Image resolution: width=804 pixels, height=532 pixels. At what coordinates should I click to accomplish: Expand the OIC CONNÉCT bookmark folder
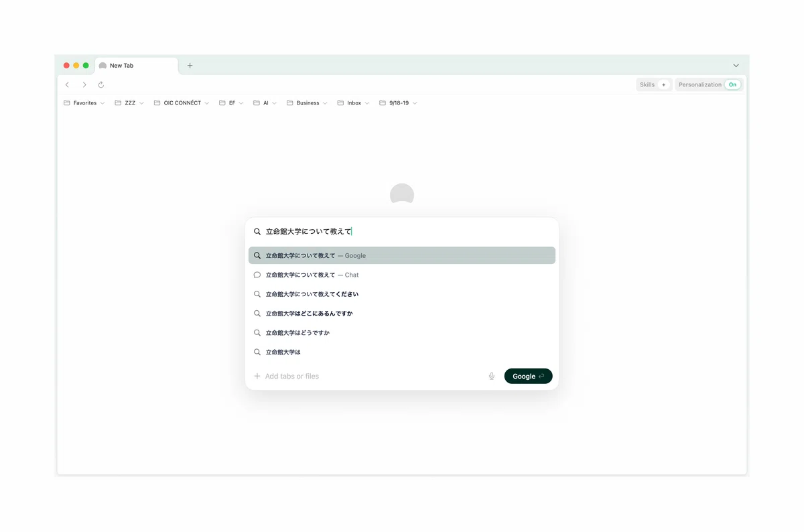(182, 103)
